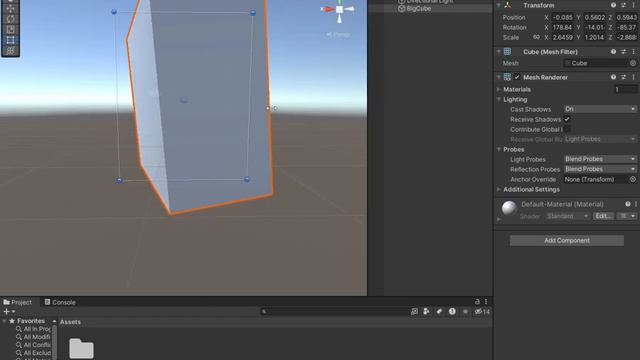Expand the Default-Material properties arrow

click(499, 219)
